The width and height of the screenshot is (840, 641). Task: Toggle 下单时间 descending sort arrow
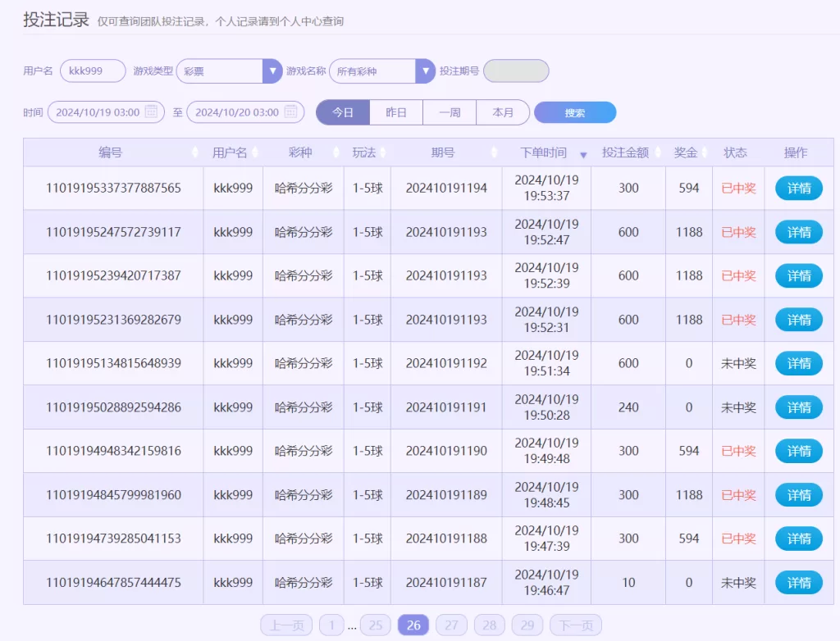(x=583, y=155)
